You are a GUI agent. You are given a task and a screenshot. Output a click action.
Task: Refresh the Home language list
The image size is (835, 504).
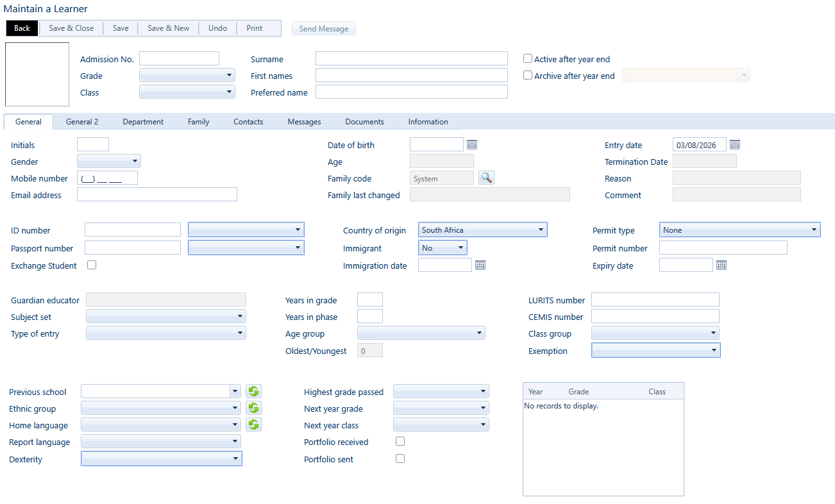point(254,424)
